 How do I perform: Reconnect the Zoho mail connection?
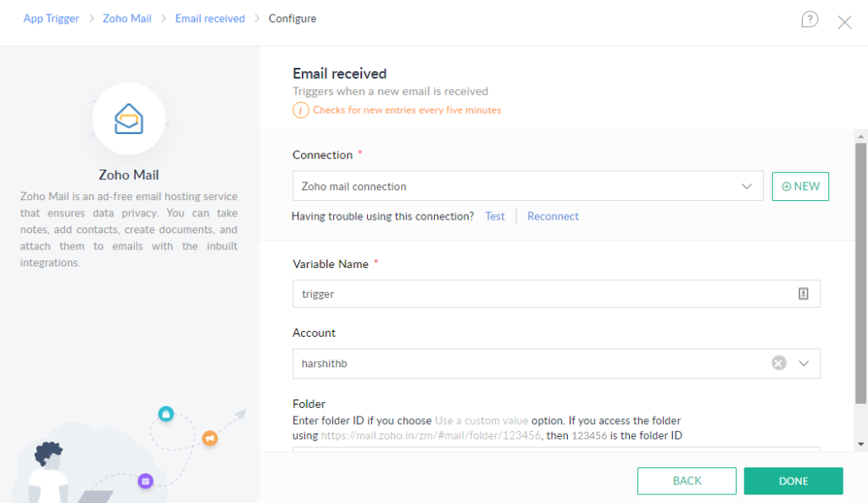(x=553, y=216)
